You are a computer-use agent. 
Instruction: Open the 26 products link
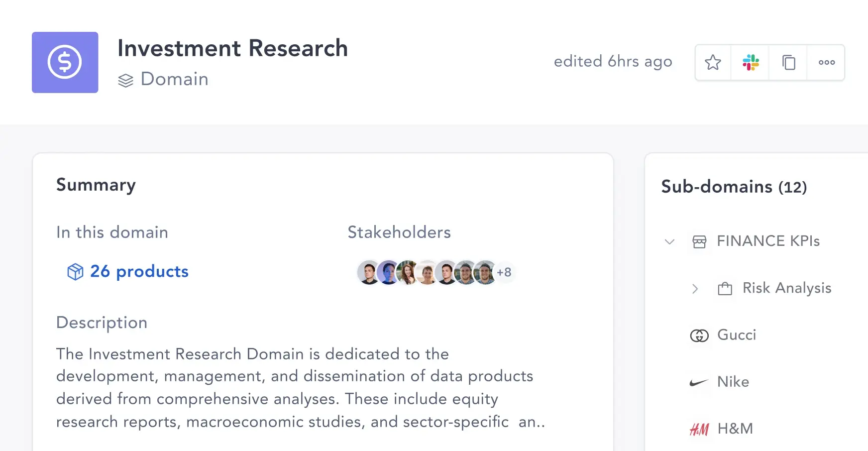click(x=139, y=272)
